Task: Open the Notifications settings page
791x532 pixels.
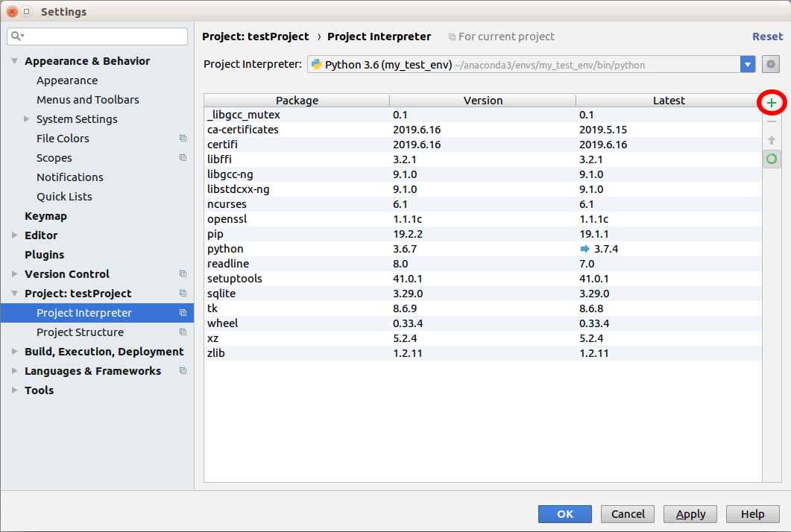Action: [x=69, y=177]
